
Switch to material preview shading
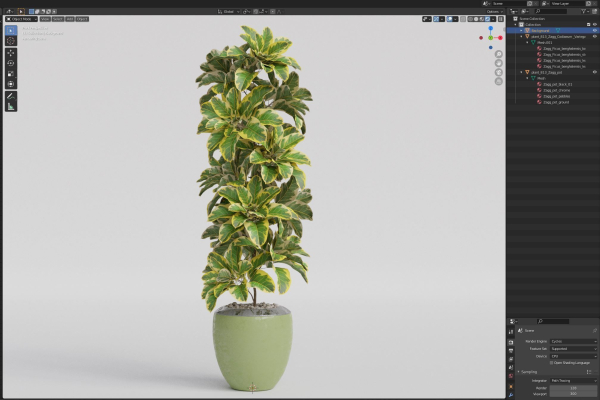click(481, 19)
